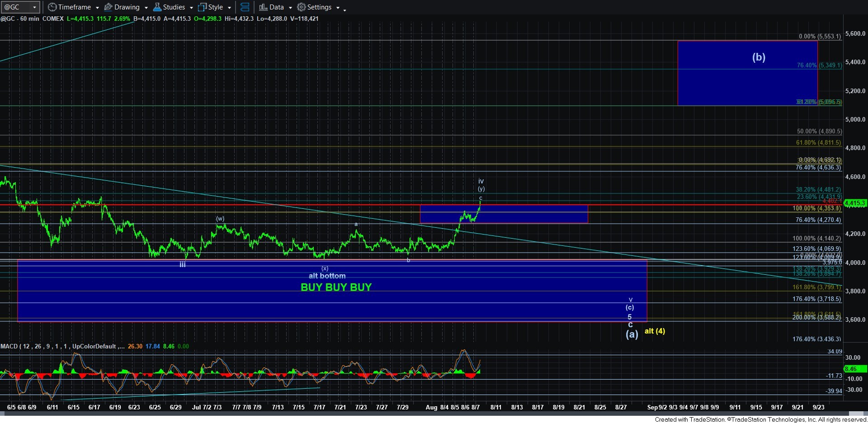Click the 4,000.0 price axis label
Image resolution: width=868 pixels, height=423 pixels.
[855, 263]
